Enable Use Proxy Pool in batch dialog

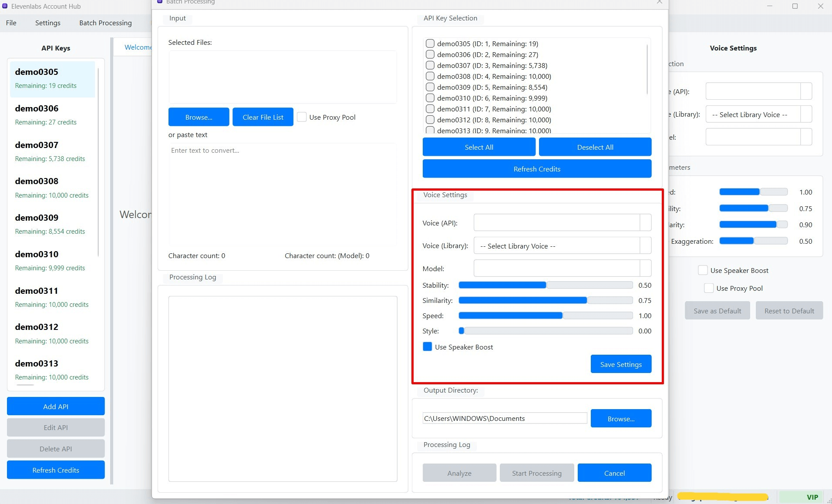302,117
